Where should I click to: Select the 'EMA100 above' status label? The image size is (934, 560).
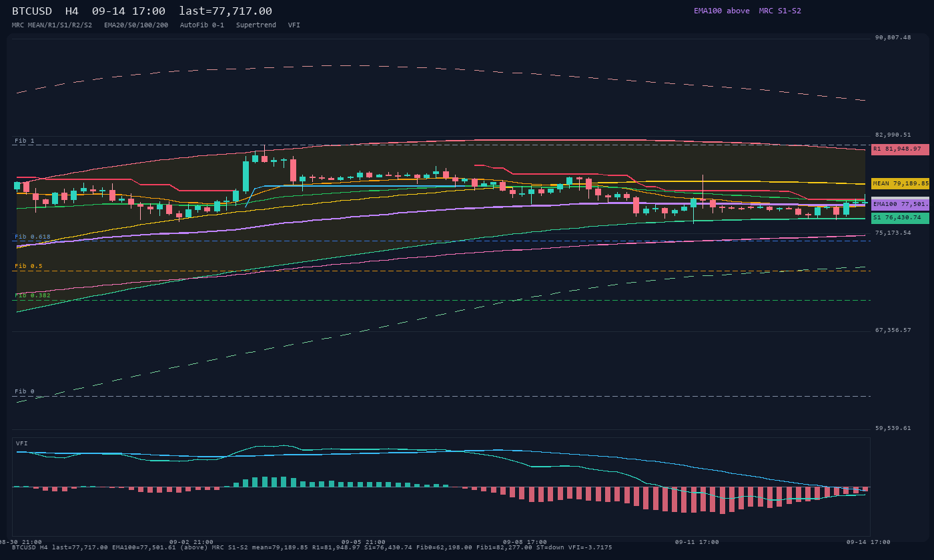(722, 11)
